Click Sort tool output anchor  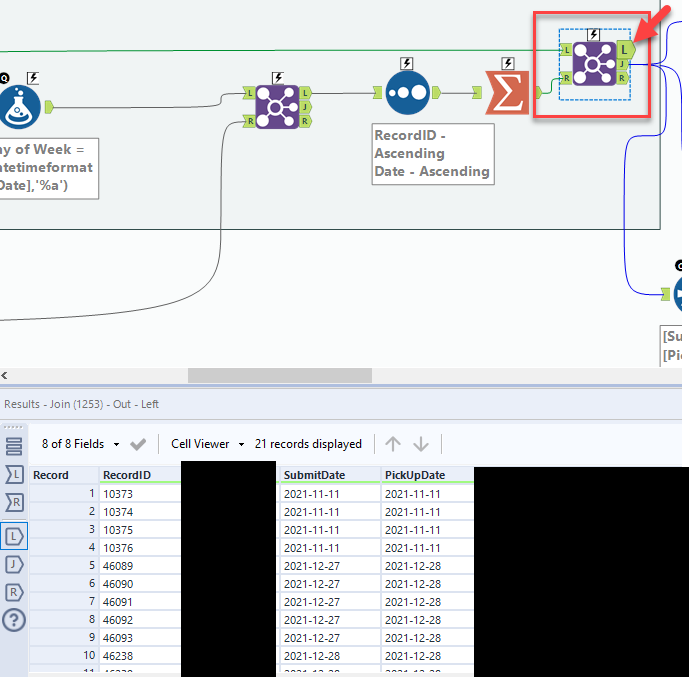[436, 93]
